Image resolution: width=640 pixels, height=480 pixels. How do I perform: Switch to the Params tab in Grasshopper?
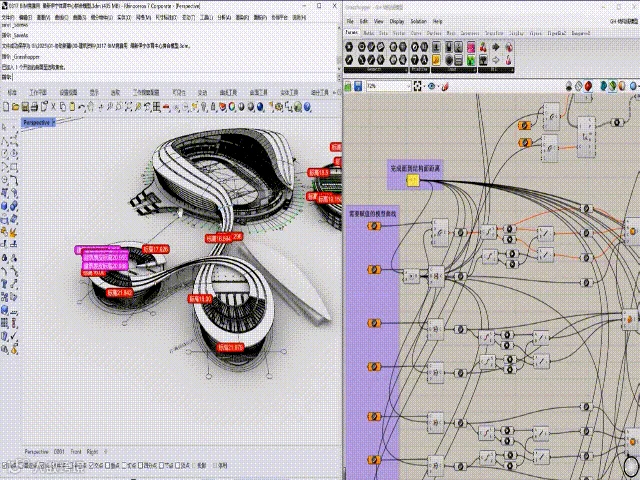[x=351, y=32]
